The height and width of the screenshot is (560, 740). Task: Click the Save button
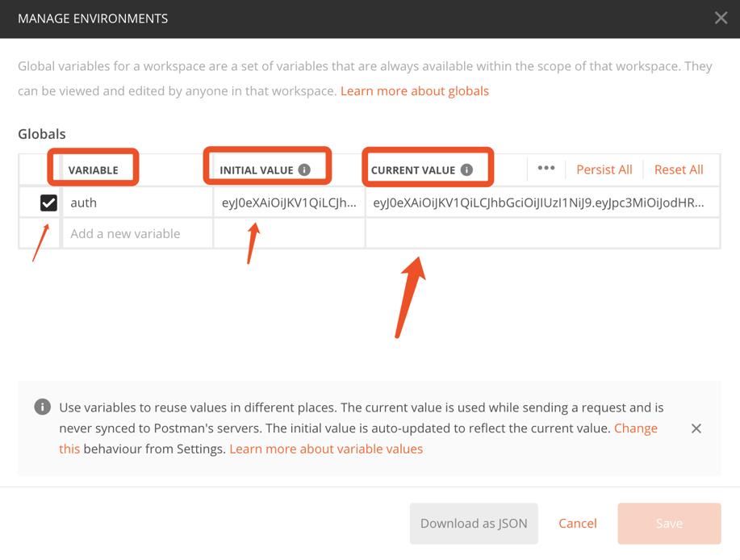(x=668, y=523)
